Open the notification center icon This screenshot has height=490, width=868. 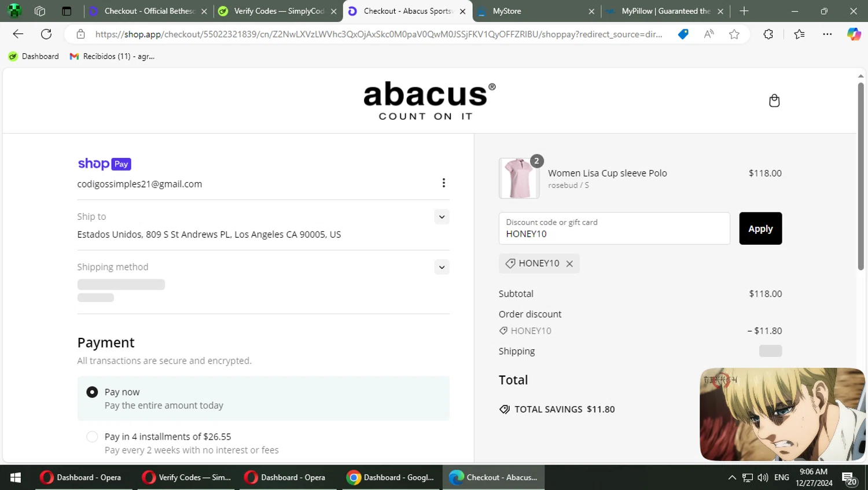tap(849, 478)
